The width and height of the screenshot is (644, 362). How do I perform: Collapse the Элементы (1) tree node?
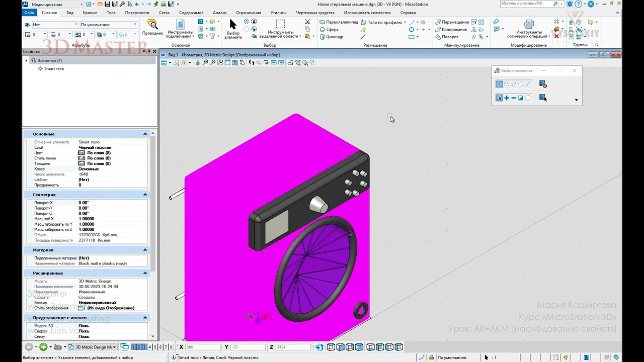(27, 60)
